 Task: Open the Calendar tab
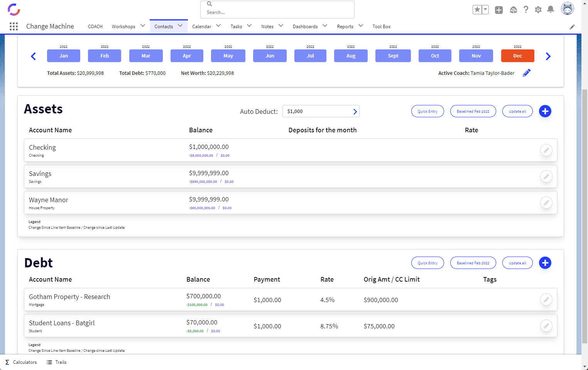201,27
